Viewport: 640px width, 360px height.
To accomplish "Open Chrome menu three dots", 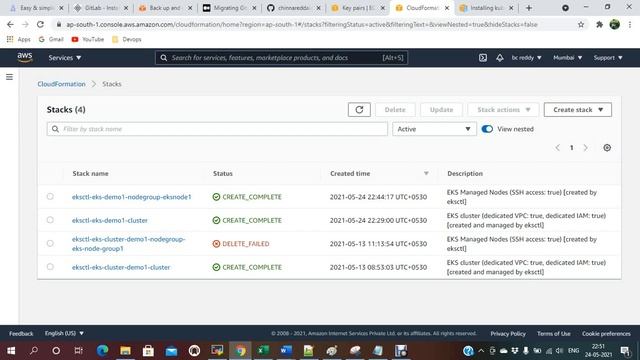I will [630, 24].
